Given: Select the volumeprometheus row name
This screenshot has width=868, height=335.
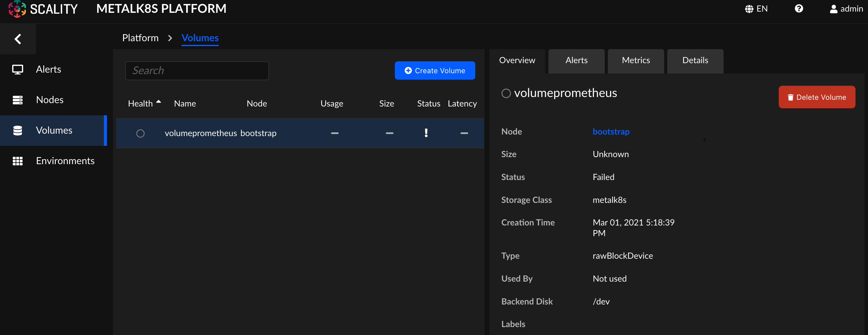Looking at the screenshot, I should (201, 133).
